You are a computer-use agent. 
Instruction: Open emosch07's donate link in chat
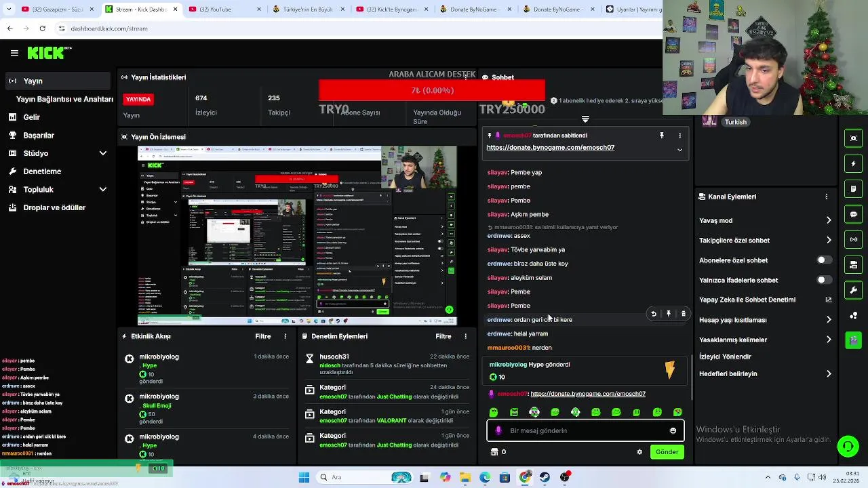(x=588, y=394)
